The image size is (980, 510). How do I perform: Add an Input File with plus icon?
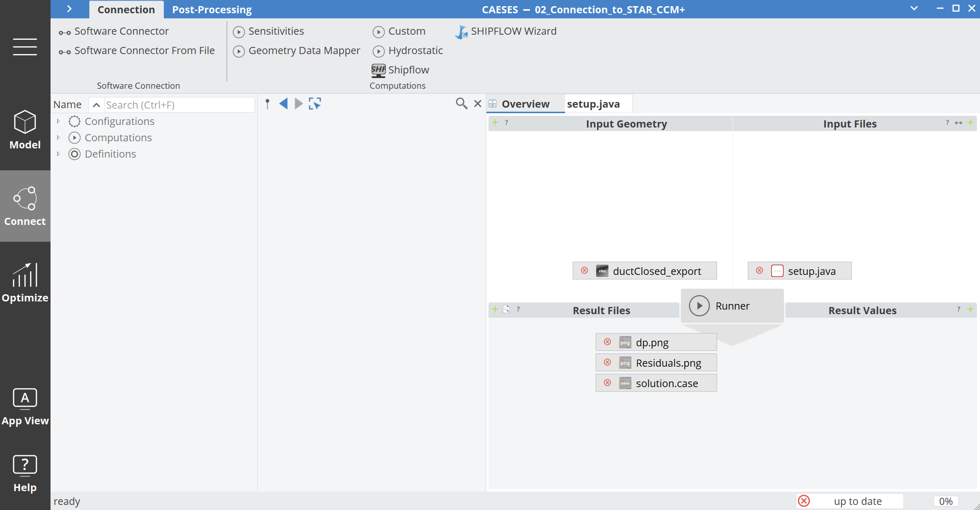pyautogui.click(x=970, y=122)
